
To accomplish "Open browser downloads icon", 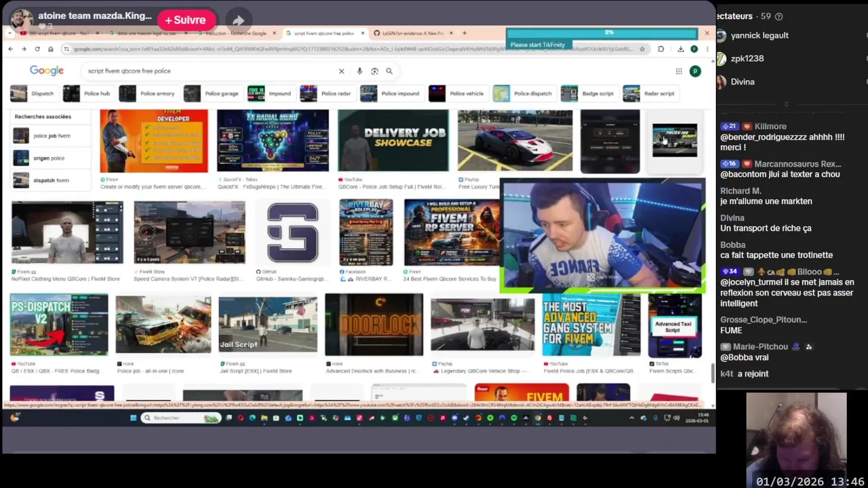I will (x=680, y=49).
